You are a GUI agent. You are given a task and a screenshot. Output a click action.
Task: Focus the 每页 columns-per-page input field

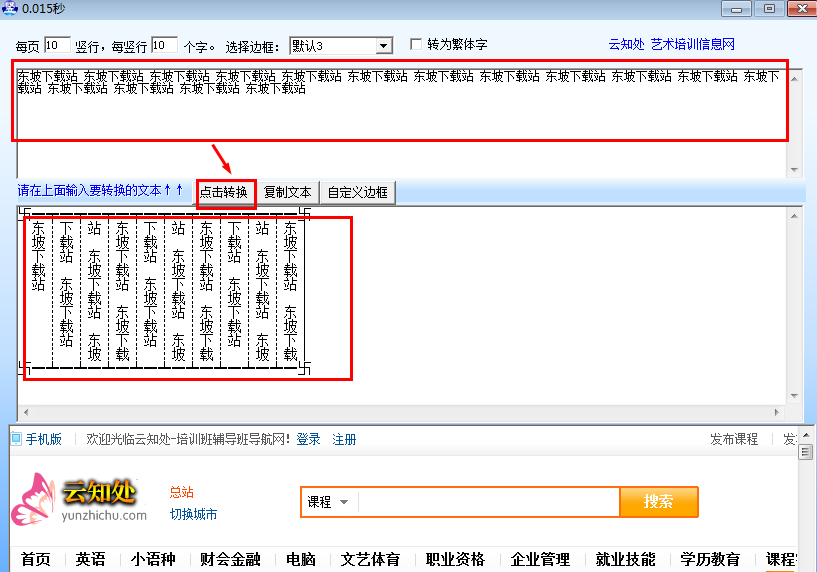tap(57, 45)
